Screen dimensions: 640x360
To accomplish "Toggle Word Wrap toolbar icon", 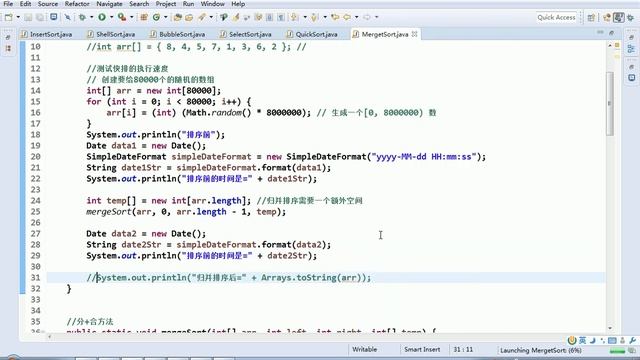I will 258,17.
